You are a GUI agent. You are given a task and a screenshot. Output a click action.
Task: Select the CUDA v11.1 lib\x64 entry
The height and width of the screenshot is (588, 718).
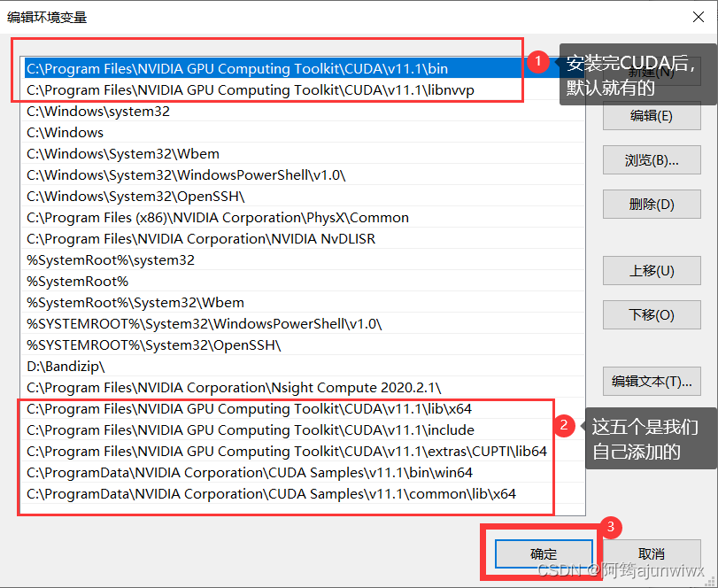[302, 409]
